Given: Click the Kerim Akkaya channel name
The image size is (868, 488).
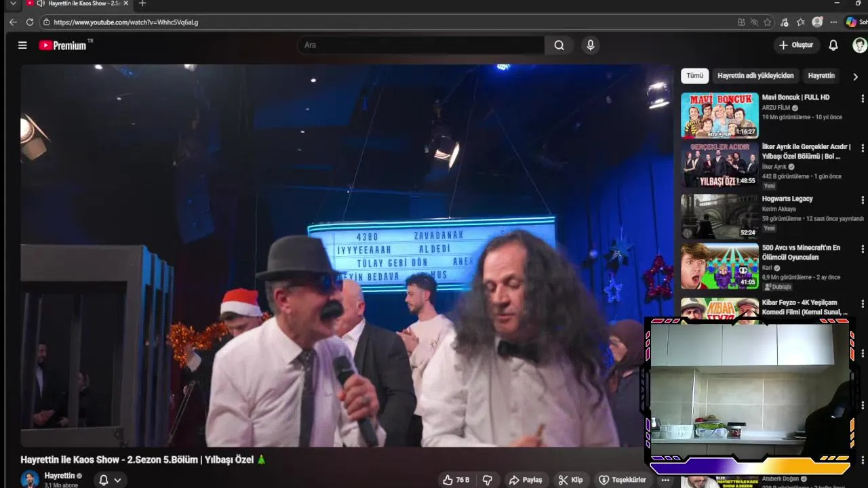Looking at the screenshot, I should point(779,209).
